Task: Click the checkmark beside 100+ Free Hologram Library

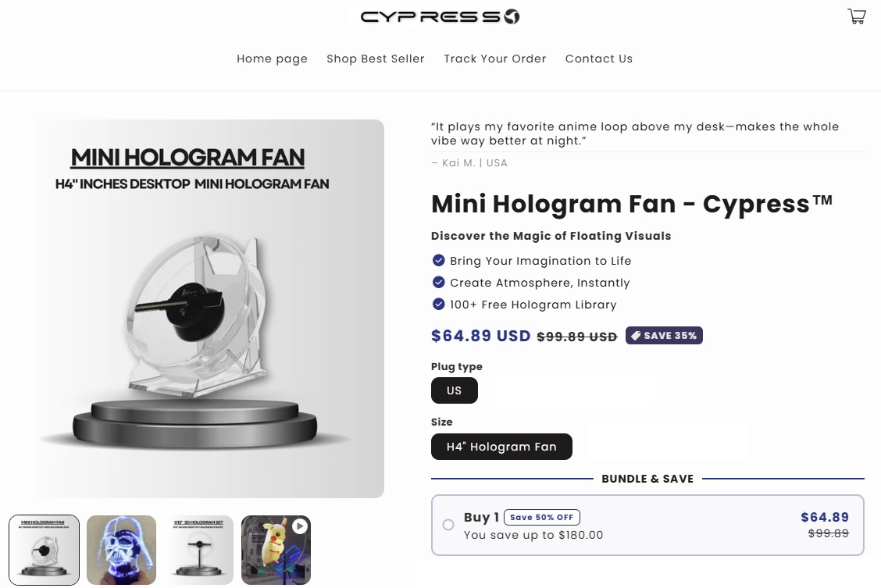Action: pos(439,305)
